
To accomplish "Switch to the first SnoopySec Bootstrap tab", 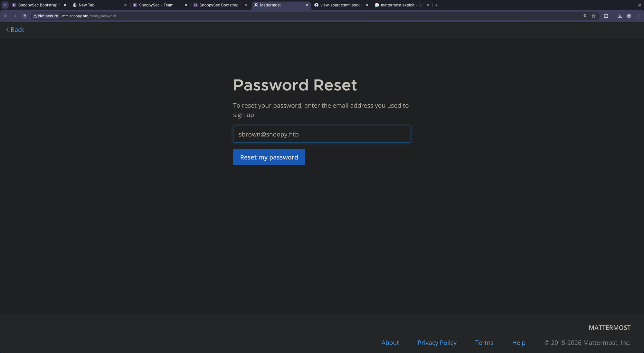I will point(39,5).
